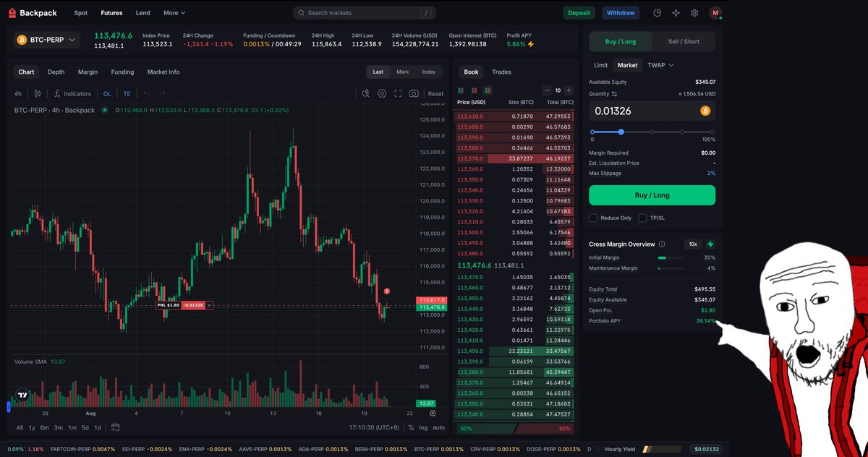Click the Search markets field

364,13
